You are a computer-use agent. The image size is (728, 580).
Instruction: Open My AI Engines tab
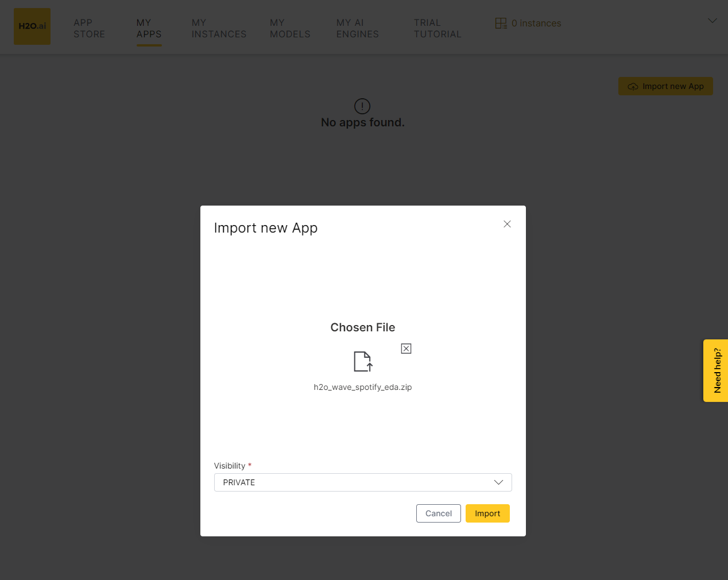(x=357, y=29)
